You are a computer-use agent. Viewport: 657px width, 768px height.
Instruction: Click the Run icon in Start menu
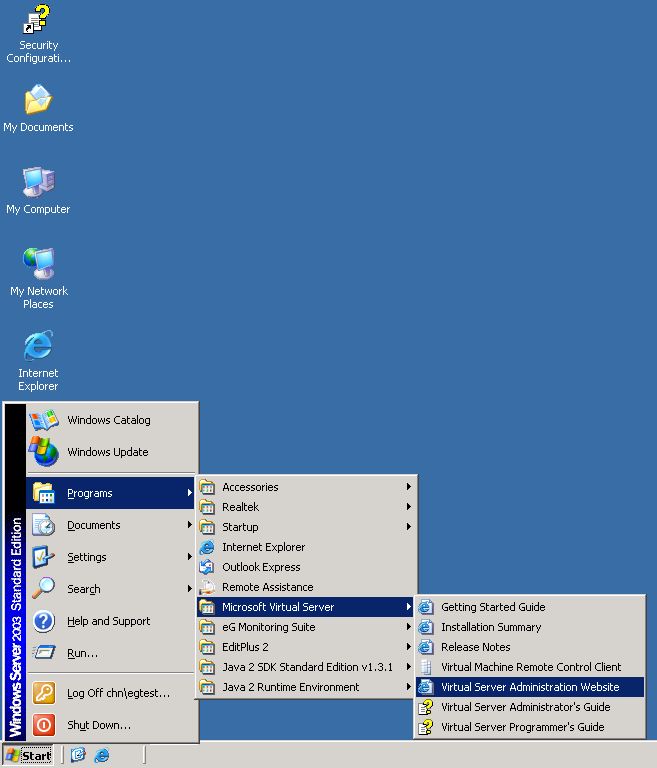(44, 653)
